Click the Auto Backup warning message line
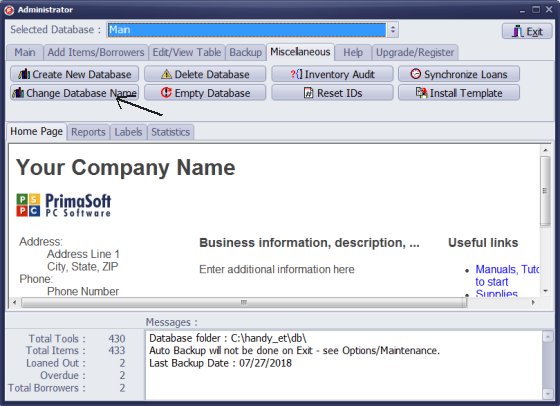This screenshot has height=406, width=560. pyautogui.click(x=295, y=351)
